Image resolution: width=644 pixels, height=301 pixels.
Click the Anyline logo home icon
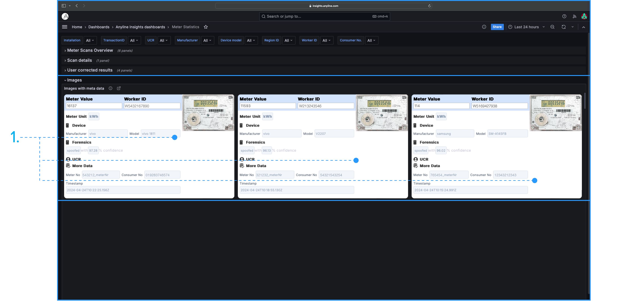65,16
